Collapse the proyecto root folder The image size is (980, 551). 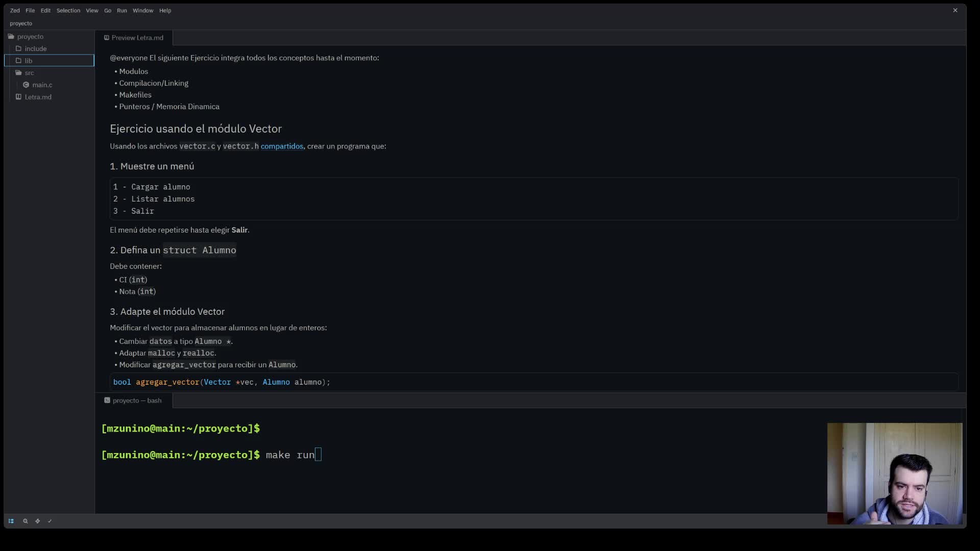[x=49, y=37]
